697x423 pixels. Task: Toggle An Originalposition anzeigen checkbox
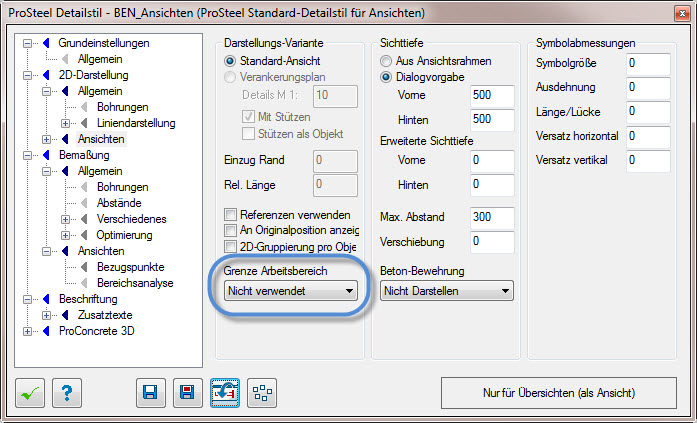[x=230, y=231]
